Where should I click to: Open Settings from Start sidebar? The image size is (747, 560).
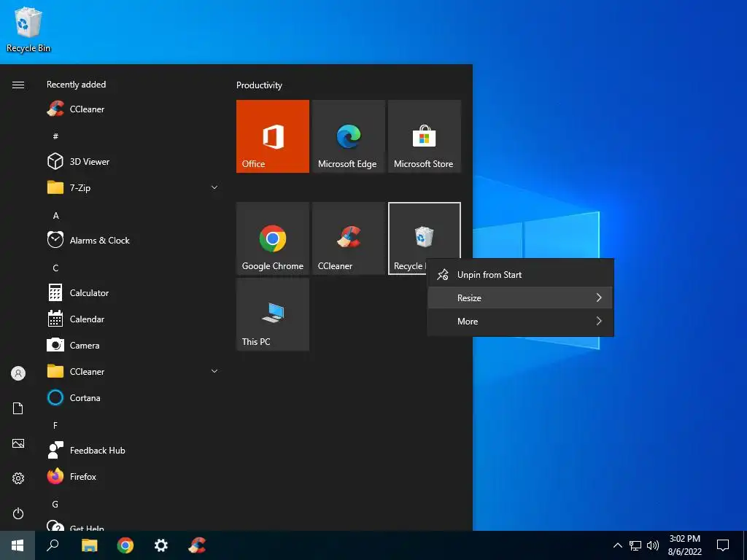(18, 478)
